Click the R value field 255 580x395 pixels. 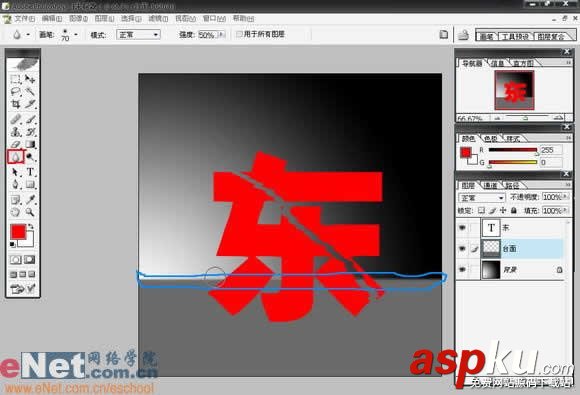click(550, 150)
